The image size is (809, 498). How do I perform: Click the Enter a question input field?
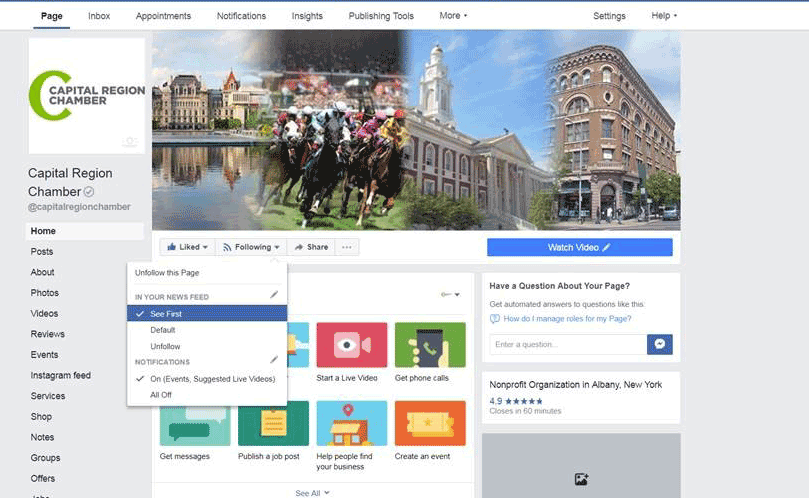click(x=567, y=344)
